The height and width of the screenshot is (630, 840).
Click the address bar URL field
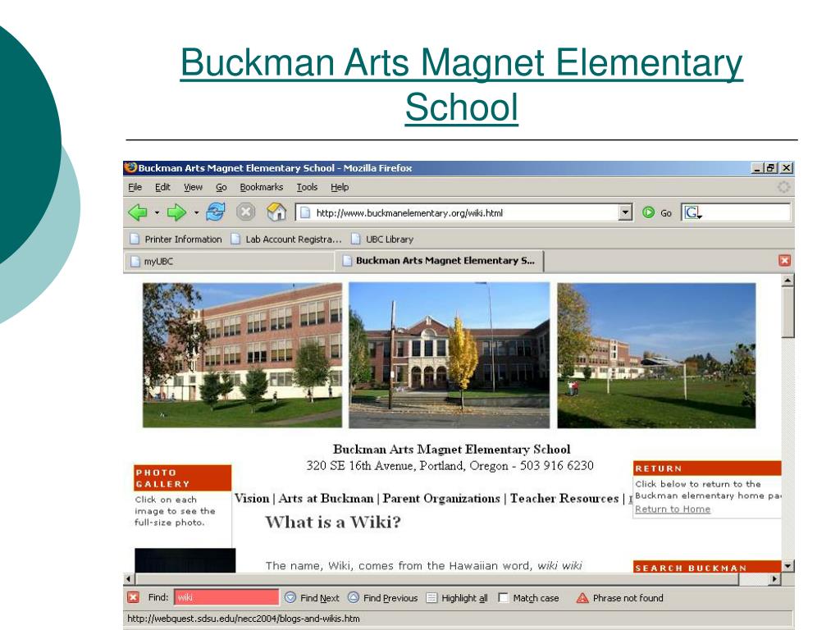pyautogui.click(x=458, y=212)
